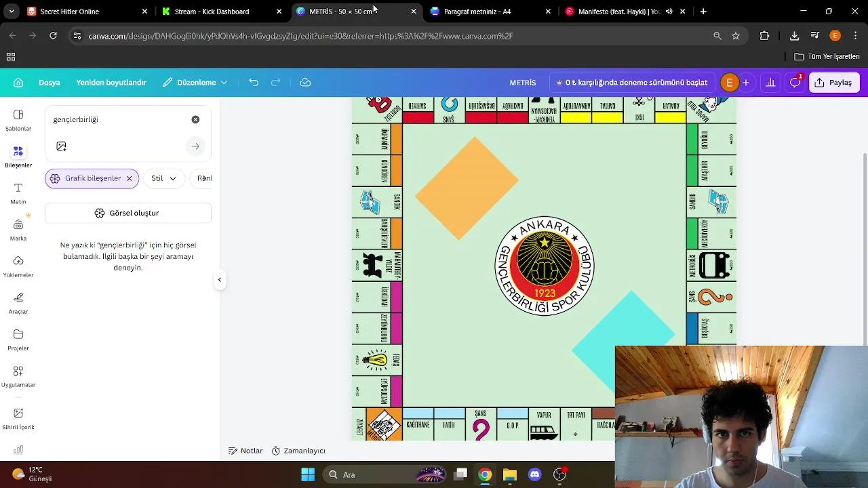868x488 pixels.
Task: Open the Yüklemeler uploads panel
Action: [x=18, y=266]
